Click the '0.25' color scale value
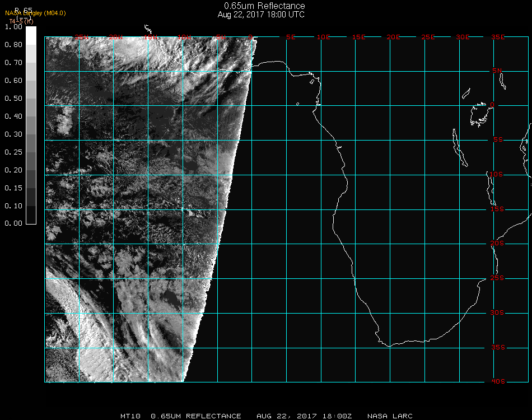Screen dimensions: 532x420 pos(13,152)
